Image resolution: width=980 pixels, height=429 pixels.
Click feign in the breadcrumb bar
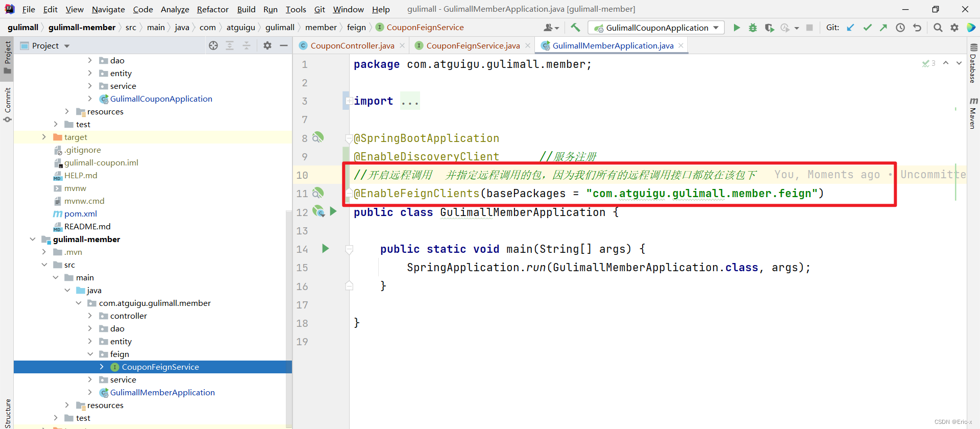(x=356, y=27)
